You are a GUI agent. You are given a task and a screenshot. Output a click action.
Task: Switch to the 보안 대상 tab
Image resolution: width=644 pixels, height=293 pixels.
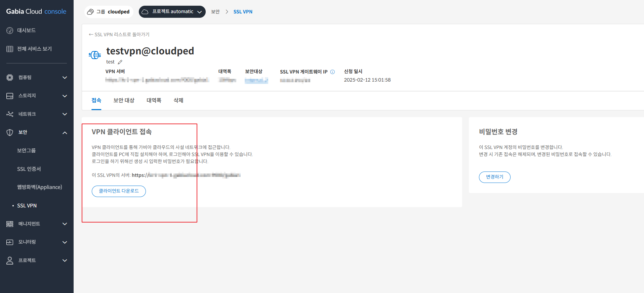(124, 100)
